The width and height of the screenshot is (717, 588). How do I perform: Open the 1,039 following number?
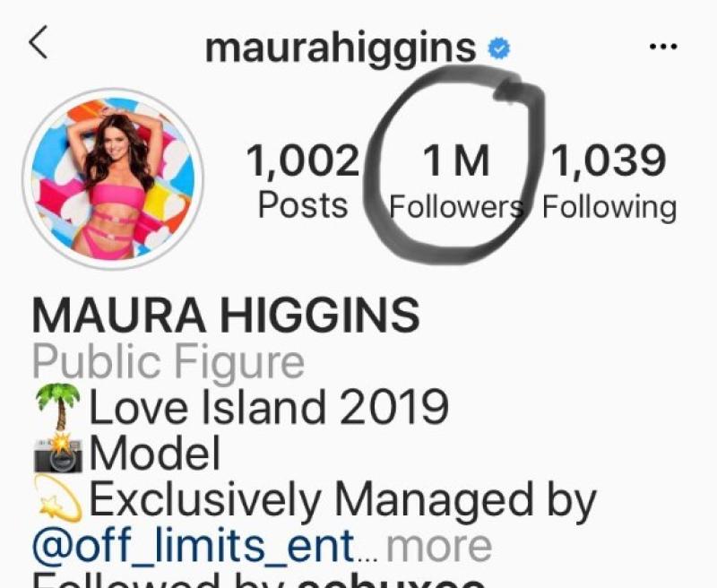609,160
